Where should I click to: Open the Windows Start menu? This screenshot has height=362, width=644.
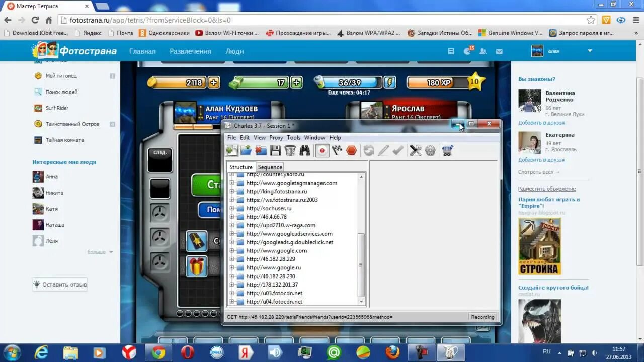click(x=12, y=352)
